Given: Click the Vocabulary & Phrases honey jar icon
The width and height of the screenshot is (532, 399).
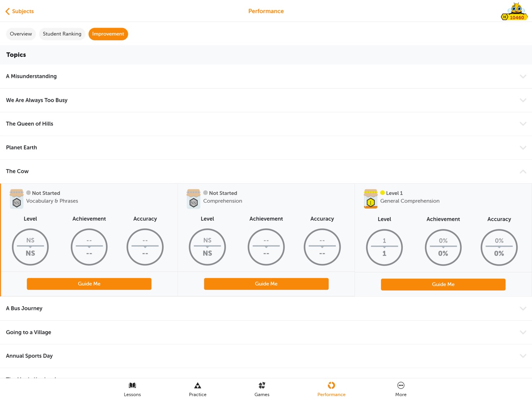Looking at the screenshot, I should tap(16, 198).
